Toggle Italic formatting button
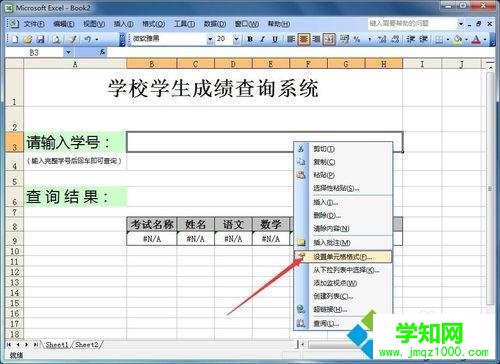The height and width of the screenshot is (364, 500). 262,39
